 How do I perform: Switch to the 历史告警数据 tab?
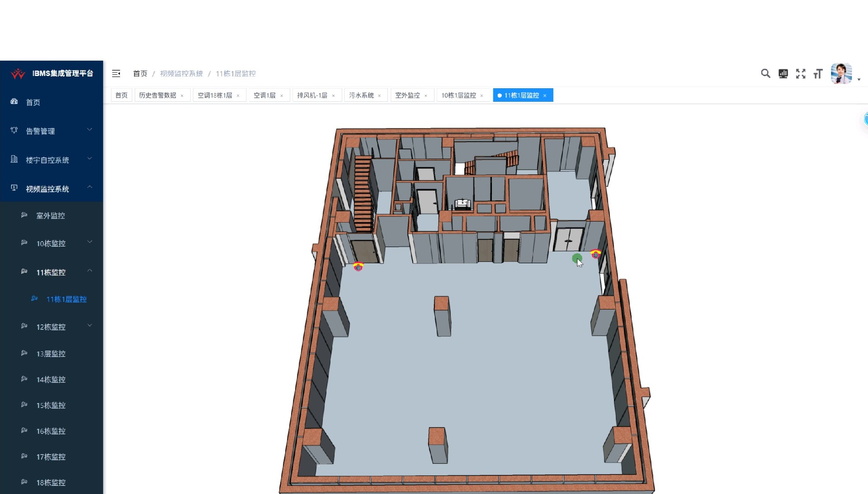(157, 95)
